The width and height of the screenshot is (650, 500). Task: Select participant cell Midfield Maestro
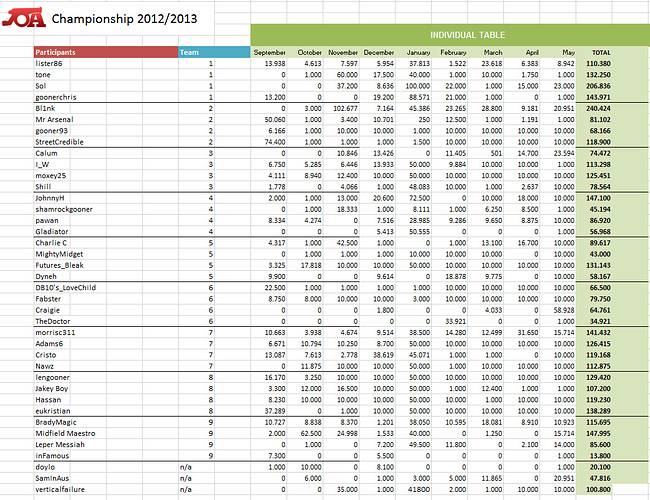[x=65, y=433]
